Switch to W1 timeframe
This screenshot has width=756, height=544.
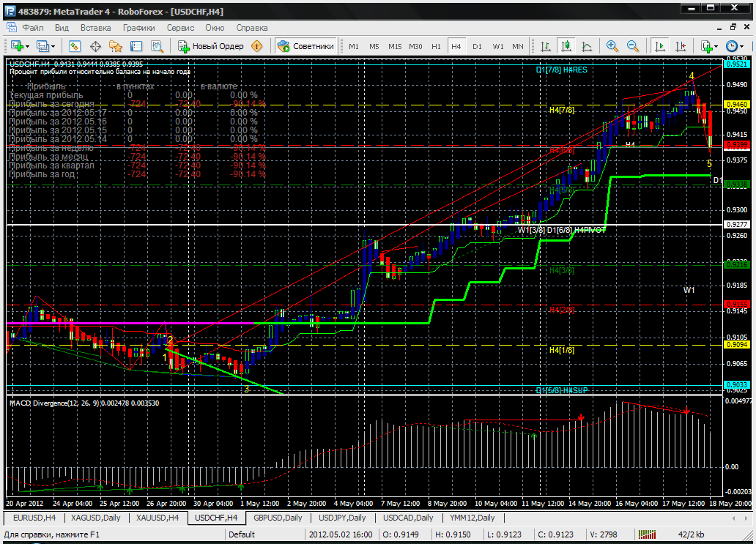point(498,47)
